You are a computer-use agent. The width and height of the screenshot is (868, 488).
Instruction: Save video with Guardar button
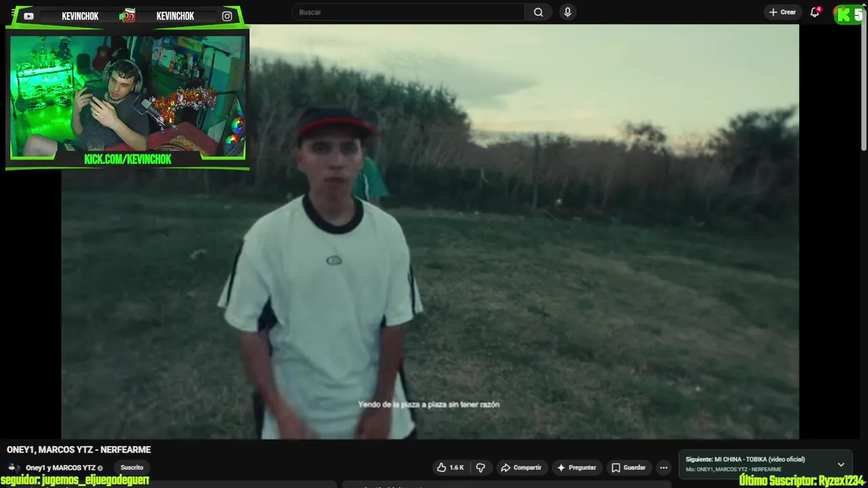tap(629, 468)
